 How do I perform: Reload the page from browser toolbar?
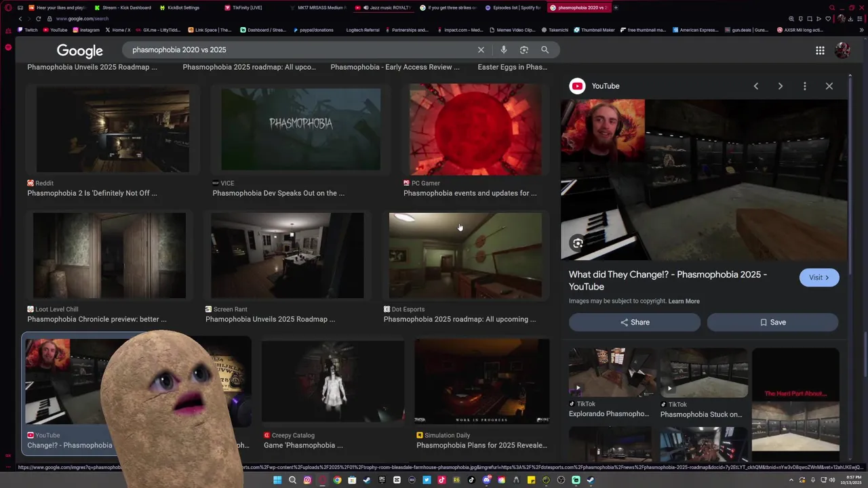point(38,19)
